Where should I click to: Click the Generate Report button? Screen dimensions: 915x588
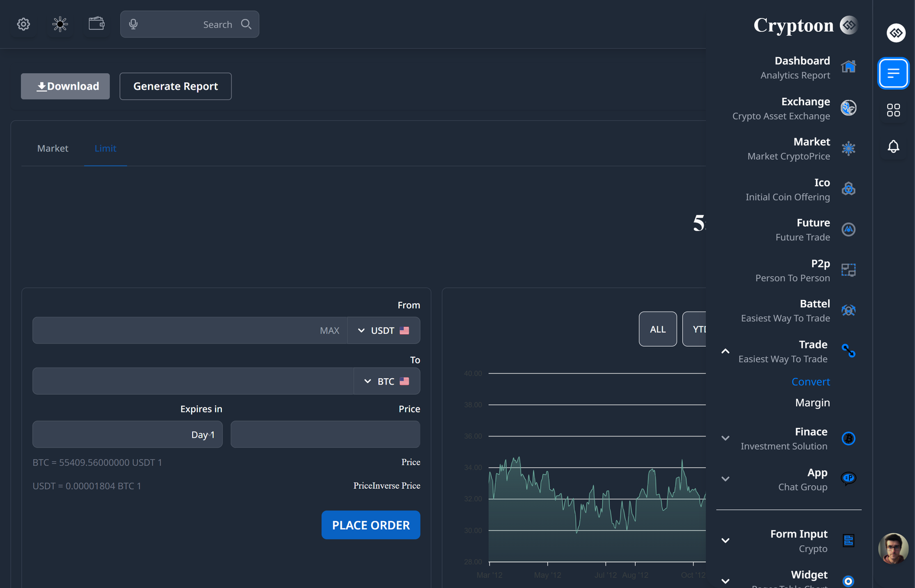176,86
